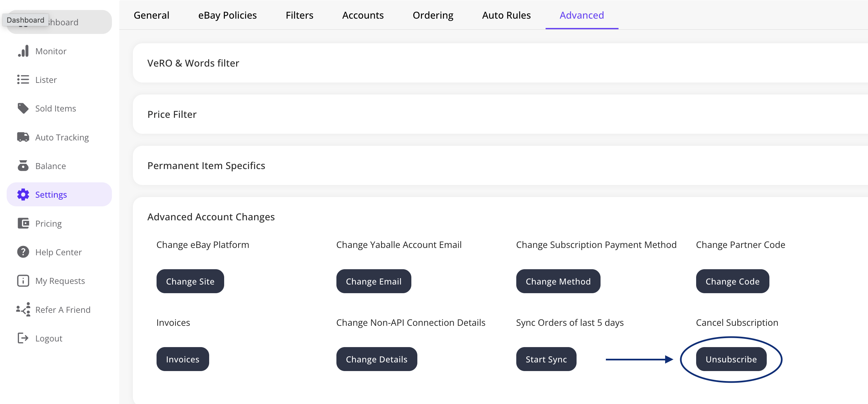Collapse the Advanced Account Changes heading
Viewport: 868px width, 404px height.
211,217
